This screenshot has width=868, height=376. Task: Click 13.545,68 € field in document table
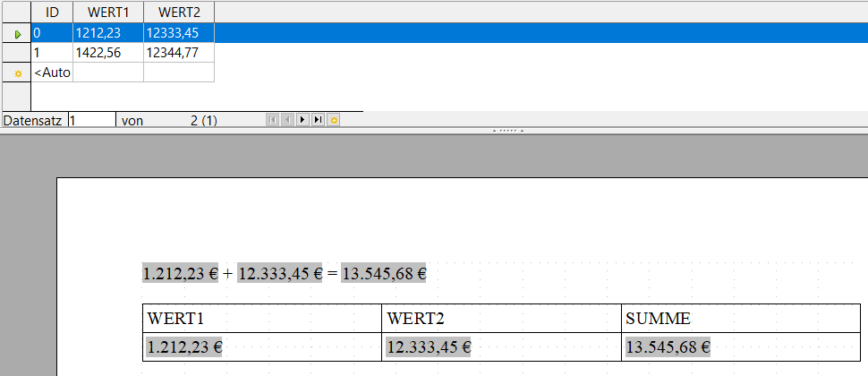[x=668, y=347]
